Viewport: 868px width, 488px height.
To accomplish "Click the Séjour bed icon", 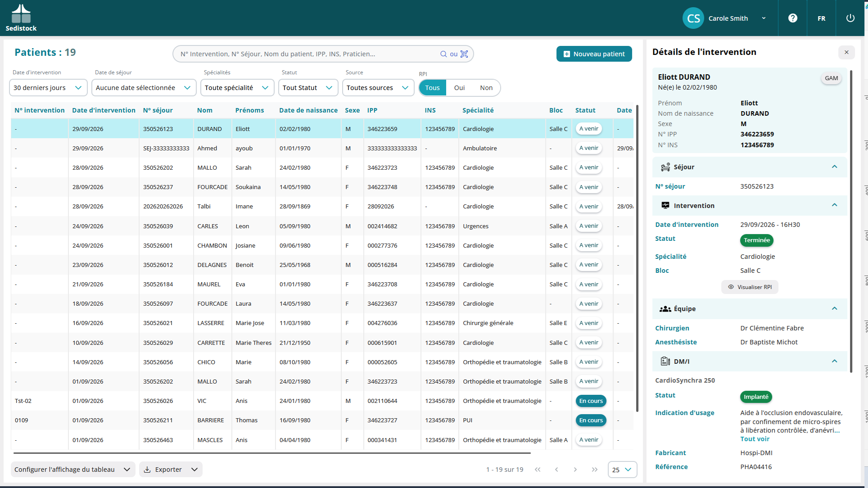I will click(x=665, y=167).
